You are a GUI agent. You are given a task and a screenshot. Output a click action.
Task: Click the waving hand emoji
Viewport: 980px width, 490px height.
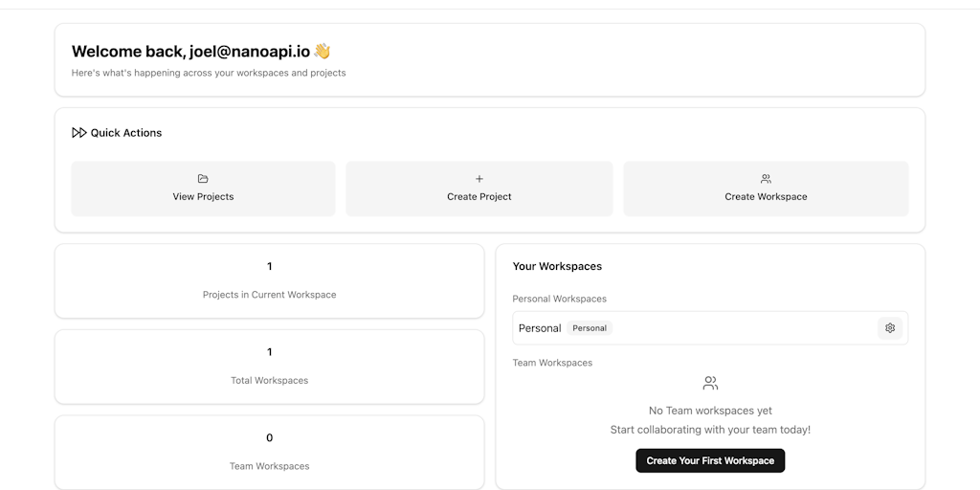[x=323, y=52]
